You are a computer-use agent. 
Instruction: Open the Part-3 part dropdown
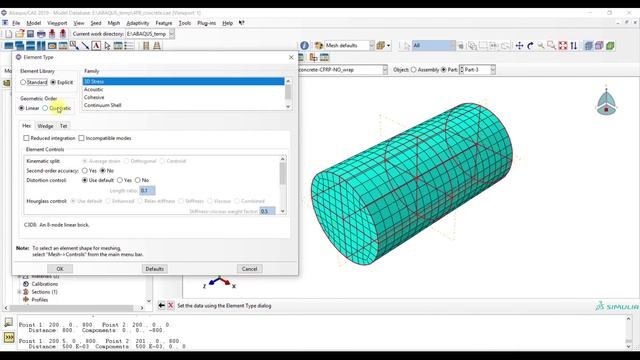point(493,70)
